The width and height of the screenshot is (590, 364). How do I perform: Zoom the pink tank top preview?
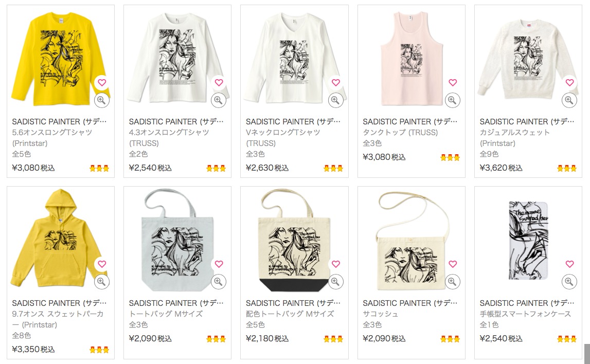coord(452,100)
